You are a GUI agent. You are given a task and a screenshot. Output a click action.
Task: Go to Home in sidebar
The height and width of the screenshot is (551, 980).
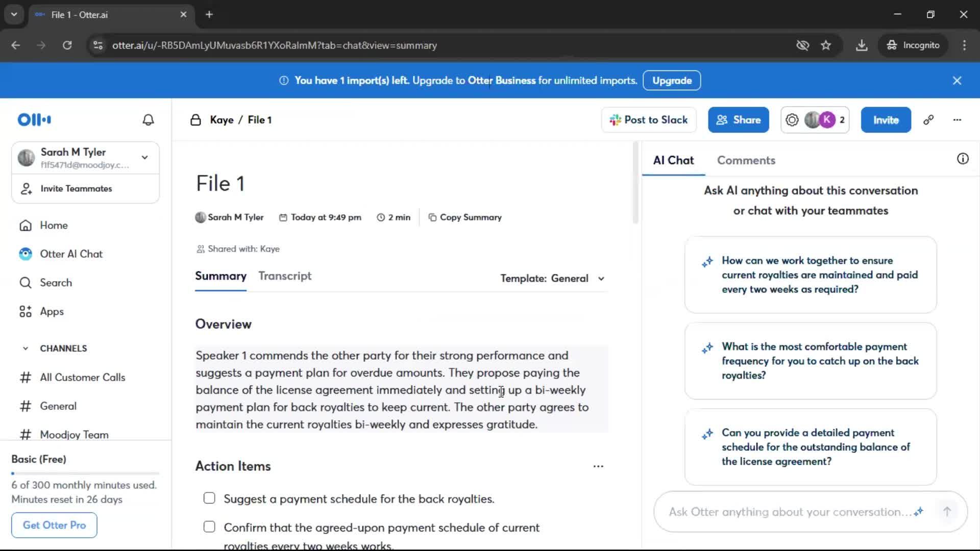pyautogui.click(x=54, y=226)
